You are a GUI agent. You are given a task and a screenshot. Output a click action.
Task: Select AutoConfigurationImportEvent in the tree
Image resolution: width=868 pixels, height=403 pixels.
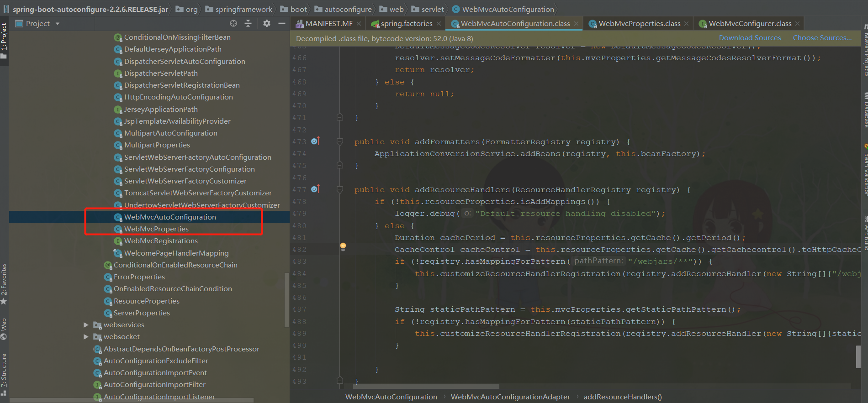(x=155, y=373)
